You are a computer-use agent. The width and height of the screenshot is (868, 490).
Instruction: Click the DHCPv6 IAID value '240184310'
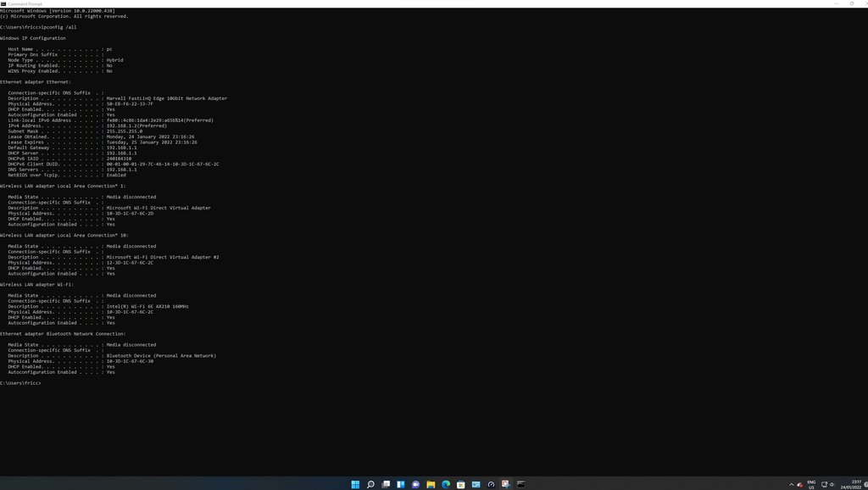119,159
